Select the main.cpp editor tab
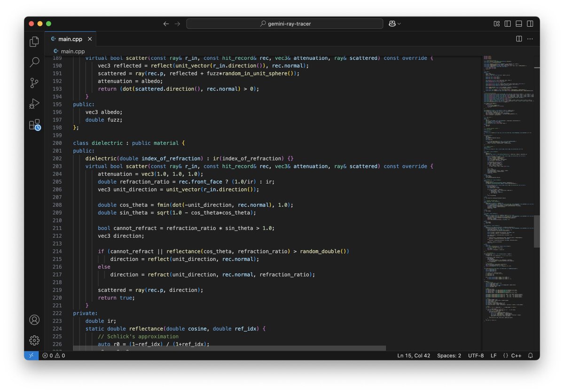This screenshot has width=564, height=392. click(70, 39)
